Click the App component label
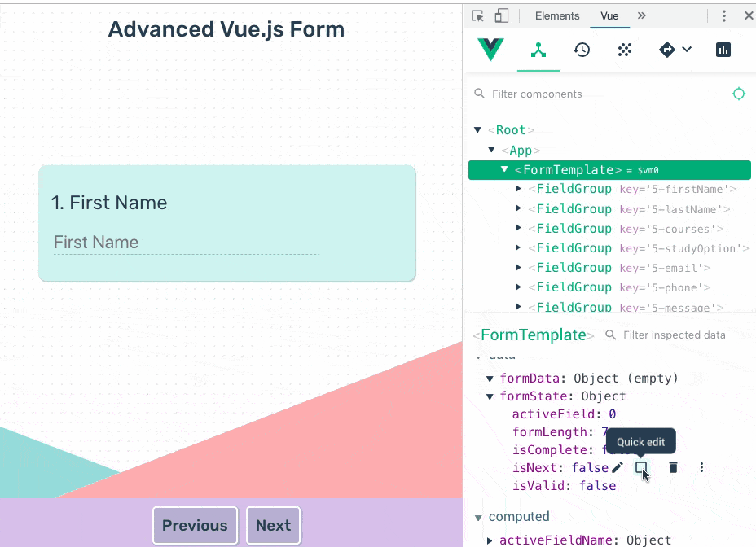The width and height of the screenshot is (756, 547). pos(521,151)
